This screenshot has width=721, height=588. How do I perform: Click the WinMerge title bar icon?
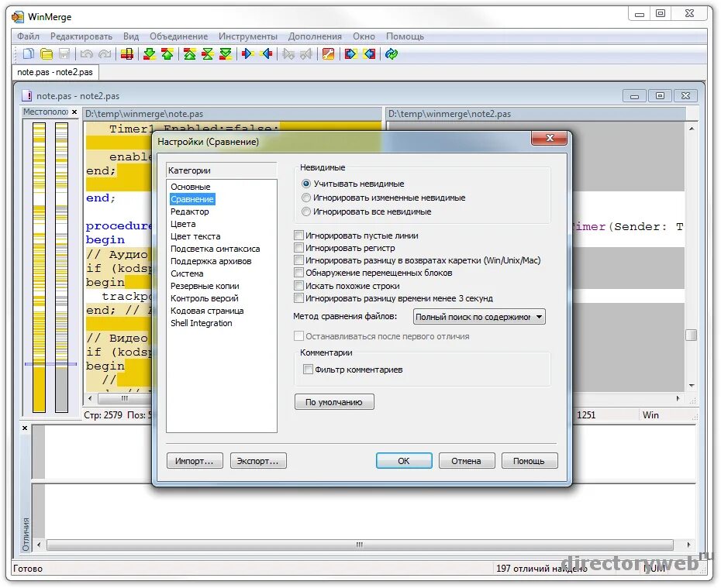coord(18,17)
